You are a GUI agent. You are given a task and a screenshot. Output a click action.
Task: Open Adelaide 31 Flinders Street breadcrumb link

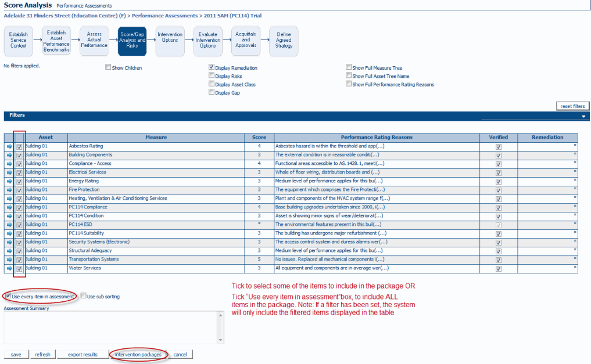(x=65, y=16)
